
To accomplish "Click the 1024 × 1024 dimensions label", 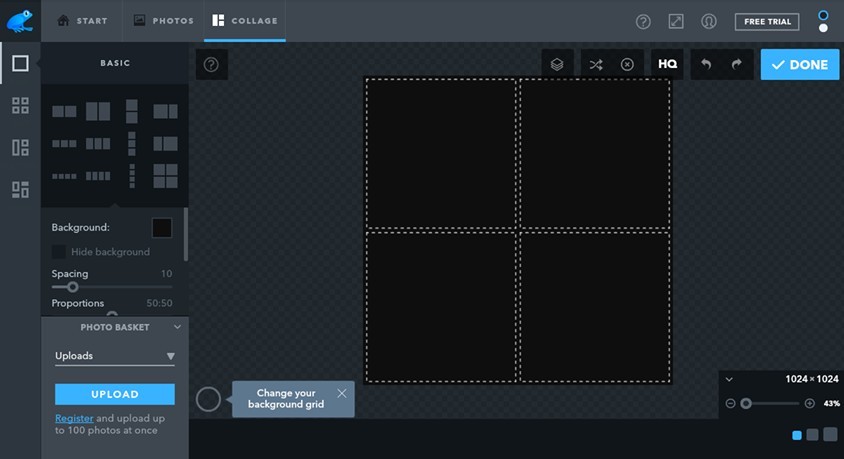I will click(812, 379).
